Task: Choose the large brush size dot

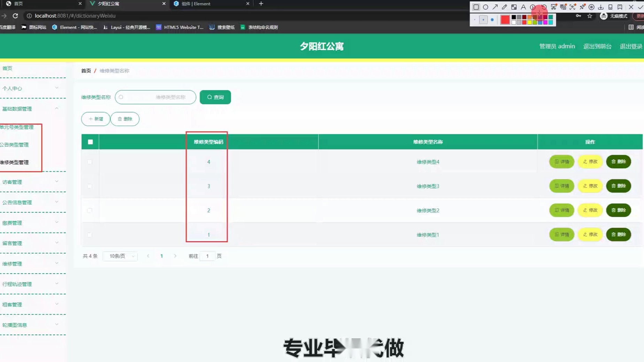Action: (x=492, y=20)
